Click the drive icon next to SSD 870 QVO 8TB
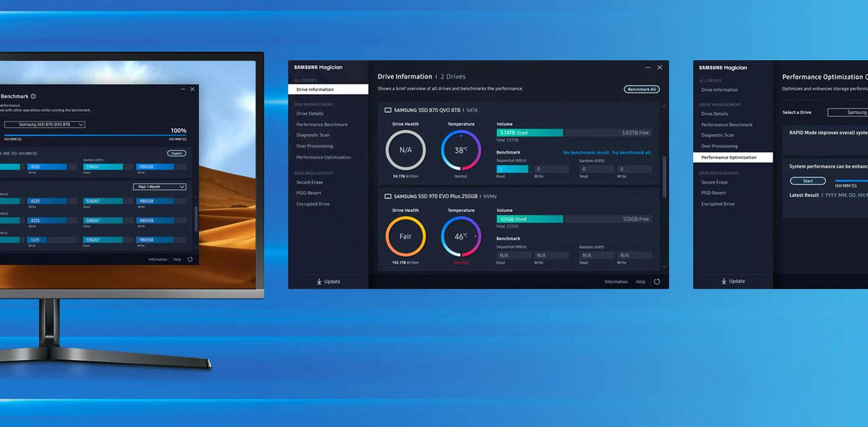Screen dimensions: 868x427 coord(388,110)
